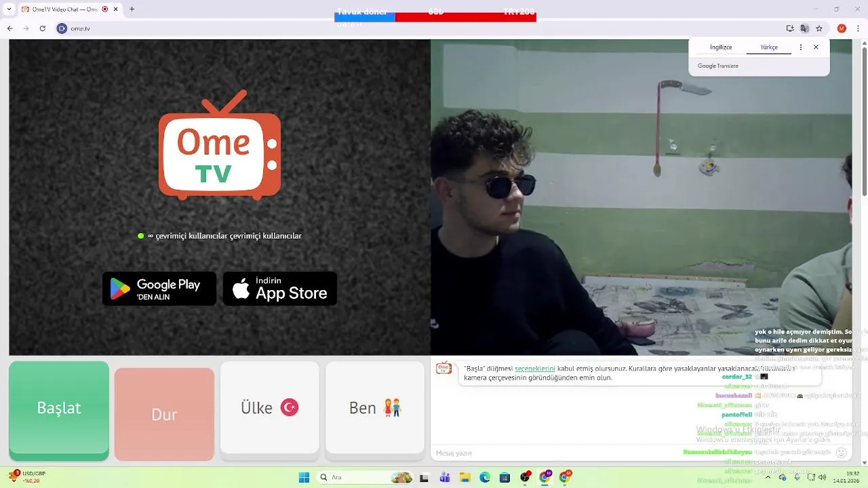
Task: Open Google Translate popup options menu
Action: coord(801,47)
